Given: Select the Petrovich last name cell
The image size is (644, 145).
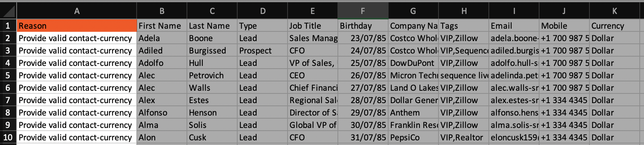Looking at the screenshot, I should [x=212, y=75].
